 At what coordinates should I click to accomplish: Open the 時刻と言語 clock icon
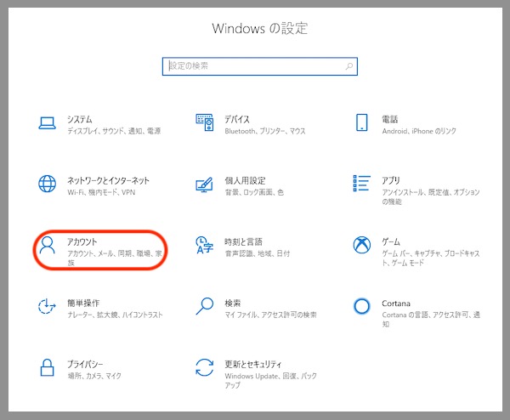[x=204, y=245]
